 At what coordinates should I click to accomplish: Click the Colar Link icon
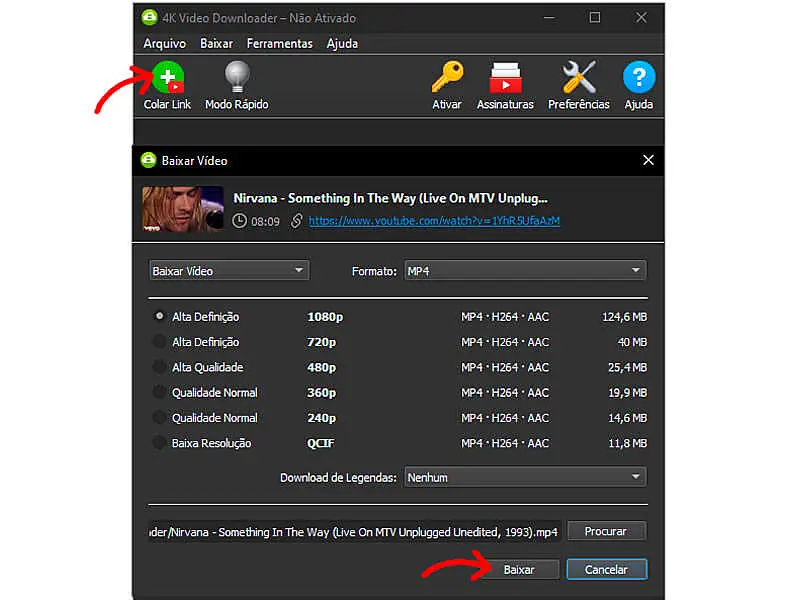click(x=167, y=77)
